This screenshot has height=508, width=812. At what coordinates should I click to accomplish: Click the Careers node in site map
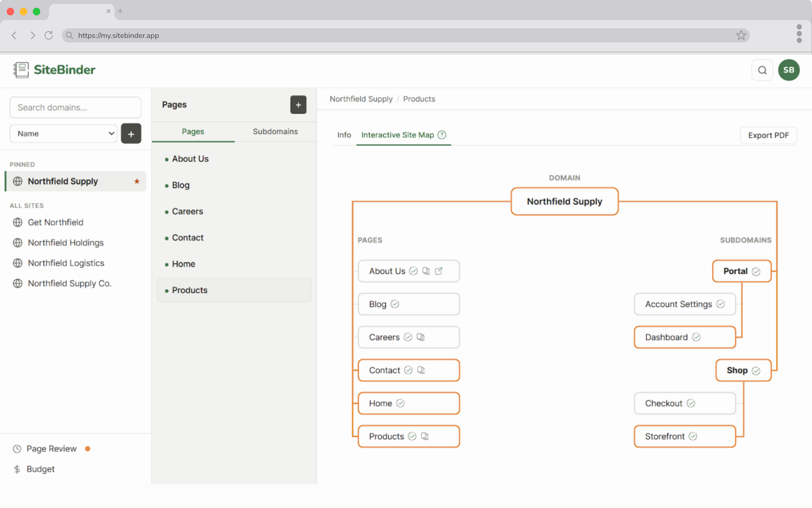(409, 337)
